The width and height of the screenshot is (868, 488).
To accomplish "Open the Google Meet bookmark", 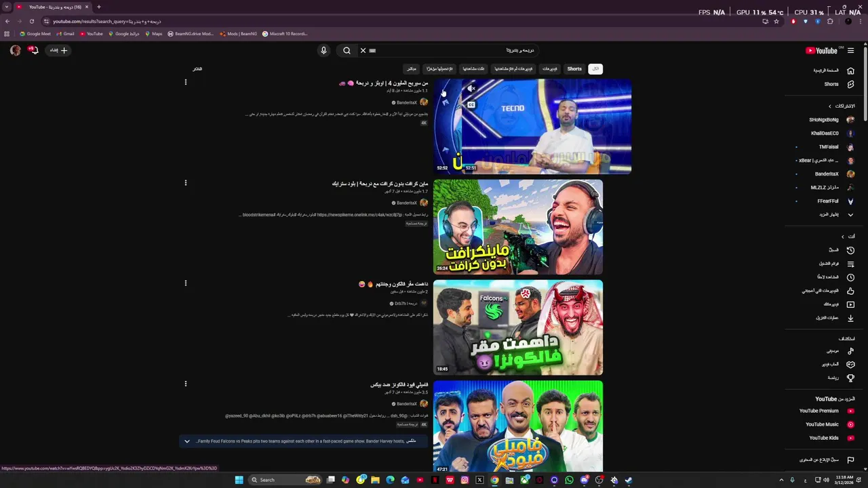I will 35,33.
